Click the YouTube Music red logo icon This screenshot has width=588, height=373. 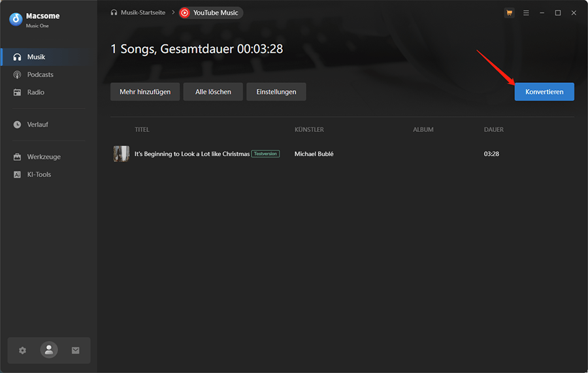point(184,13)
